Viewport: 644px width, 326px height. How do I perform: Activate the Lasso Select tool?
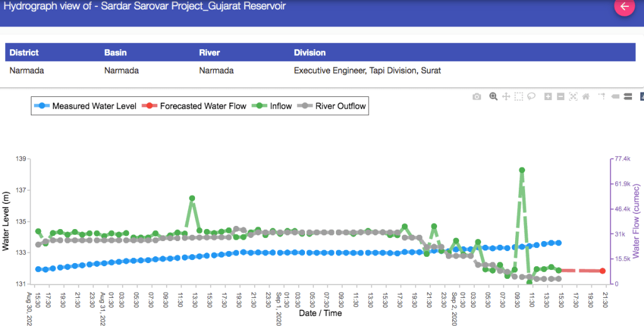[531, 96]
